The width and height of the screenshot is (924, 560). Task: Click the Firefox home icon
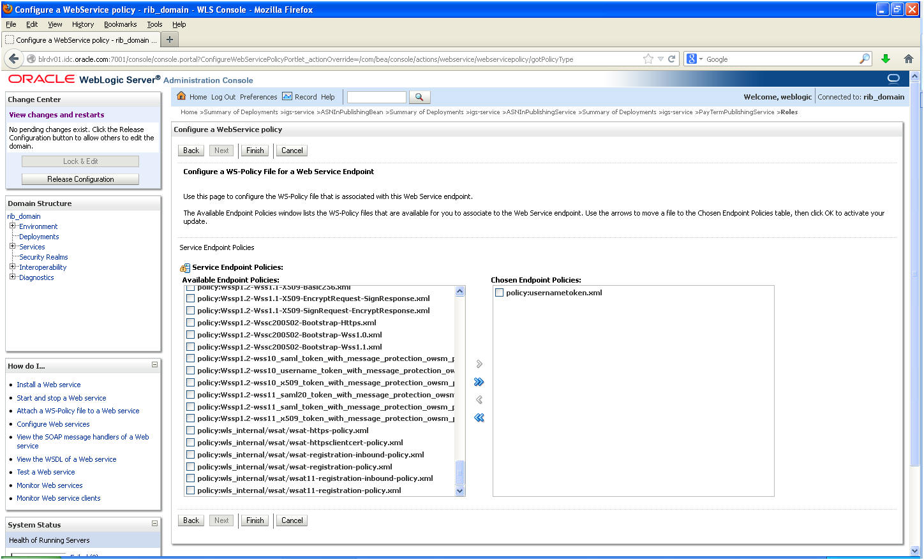(909, 59)
